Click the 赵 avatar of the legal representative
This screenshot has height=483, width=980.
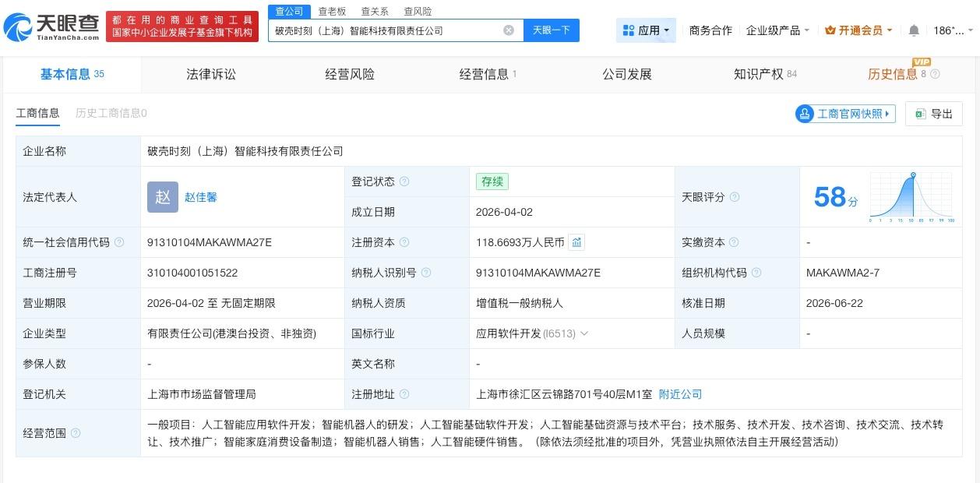(x=163, y=197)
